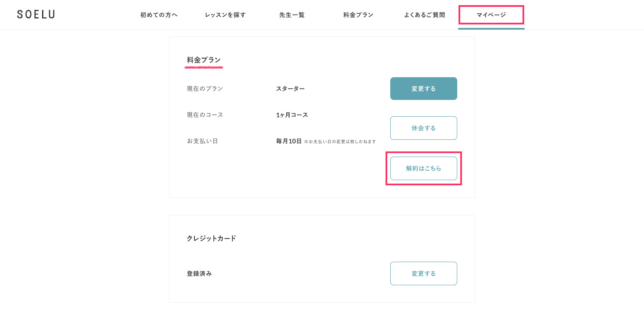Click the 現在のプラン label
The width and height of the screenshot is (644, 311).
coord(205,89)
